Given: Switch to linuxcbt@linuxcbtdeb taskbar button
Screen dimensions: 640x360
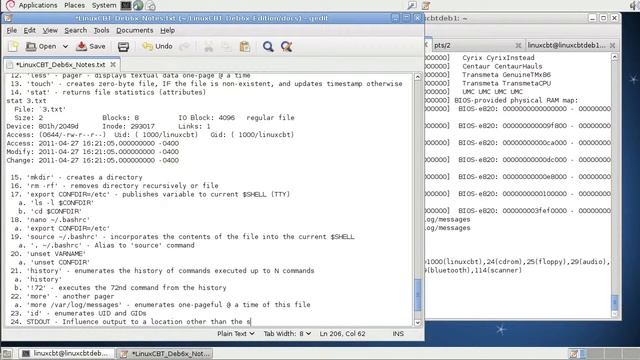Looking at the screenshot, I should tap(66, 353).
